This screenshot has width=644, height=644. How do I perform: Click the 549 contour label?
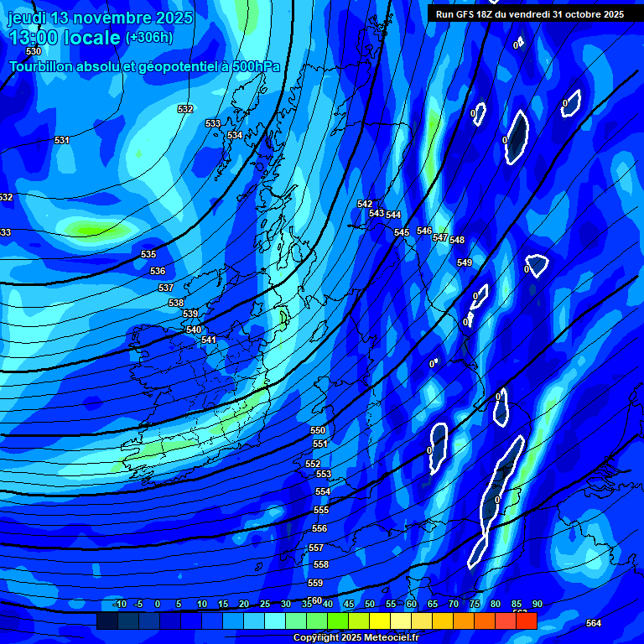465,262
